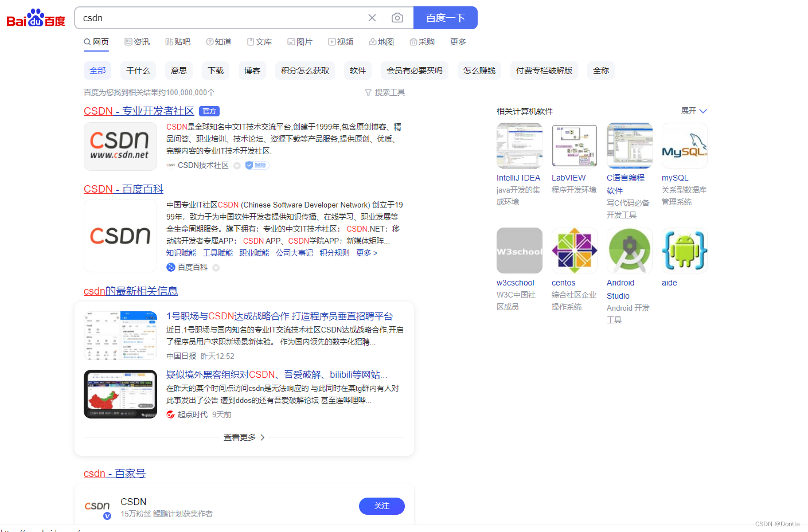The image size is (808, 532).
Task: Open the 采购 tab
Action: click(x=422, y=42)
